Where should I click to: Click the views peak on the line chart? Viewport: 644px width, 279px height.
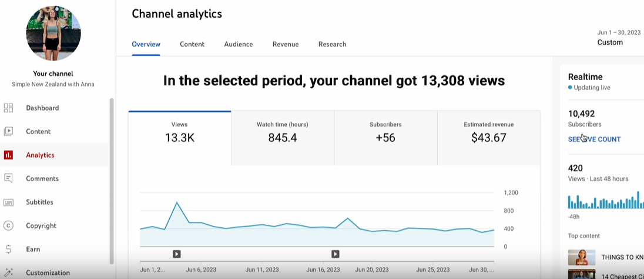177,202
